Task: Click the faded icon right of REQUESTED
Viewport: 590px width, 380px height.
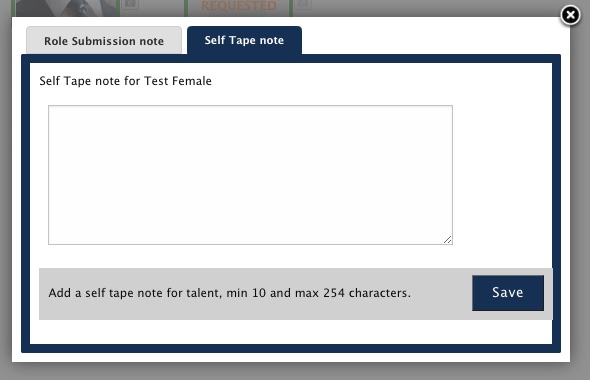Action: pyautogui.click(x=303, y=4)
